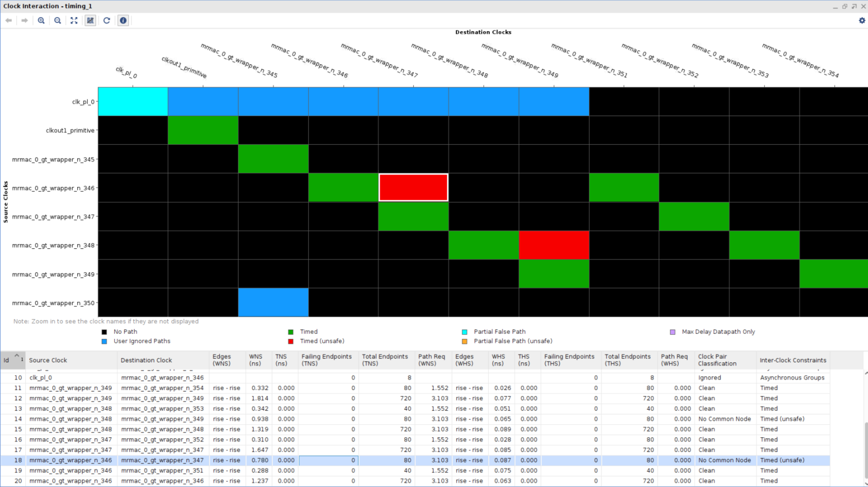The width and height of the screenshot is (868, 487).
Task: Sort the table by WNS column
Action: coord(255,360)
